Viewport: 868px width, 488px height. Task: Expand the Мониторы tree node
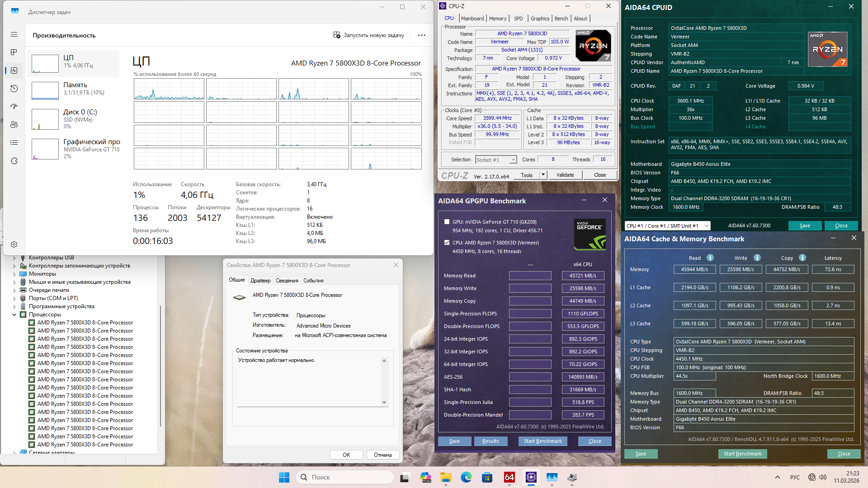click(14, 274)
